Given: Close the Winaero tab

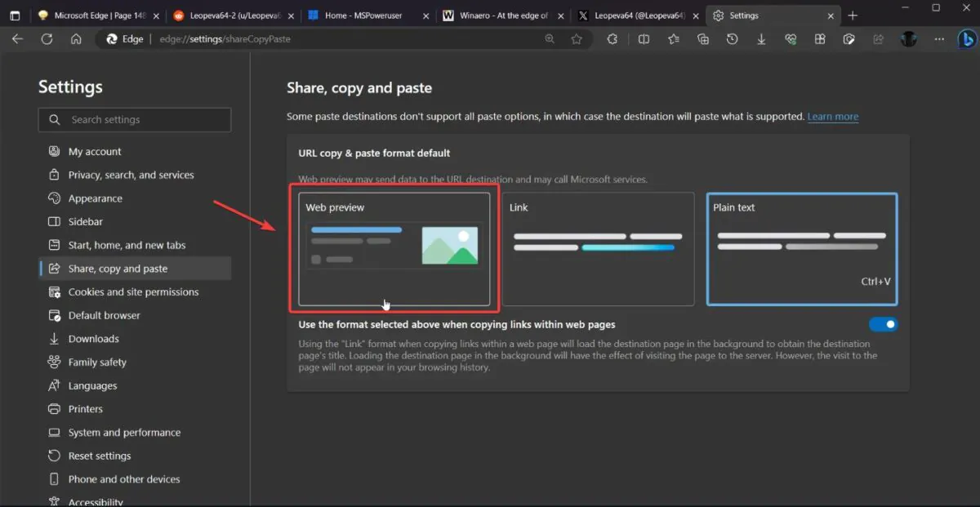Looking at the screenshot, I should pyautogui.click(x=559, y=16).
